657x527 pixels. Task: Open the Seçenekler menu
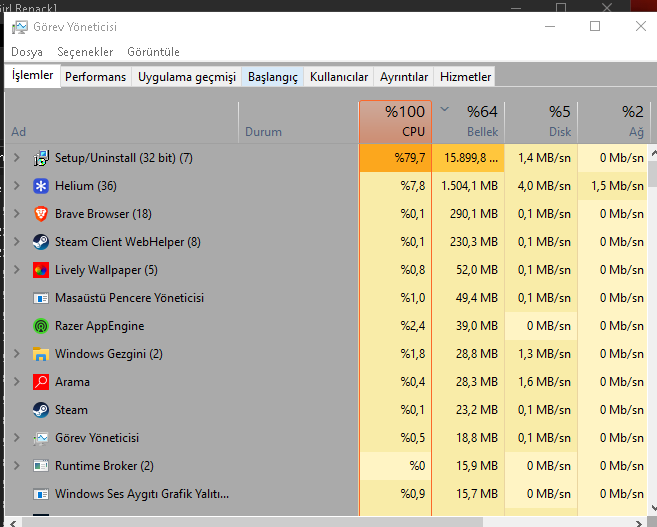pos(85,52)
